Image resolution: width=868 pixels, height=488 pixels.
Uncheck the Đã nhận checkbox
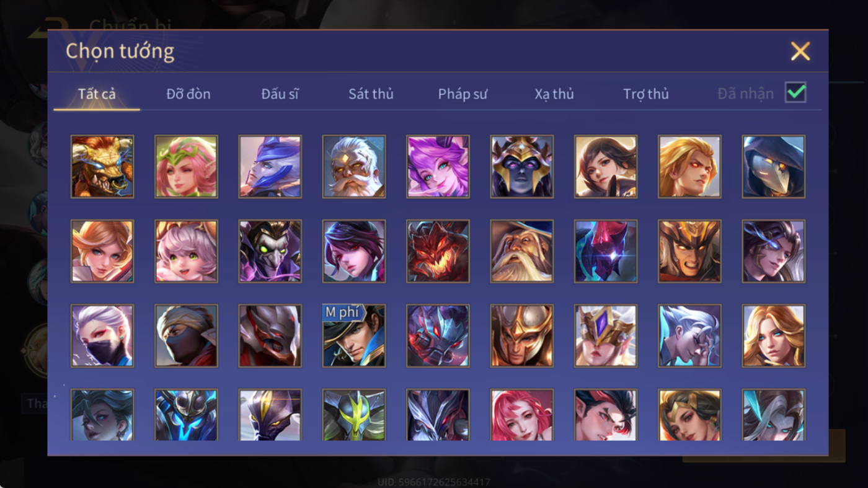tap(795, 93)
